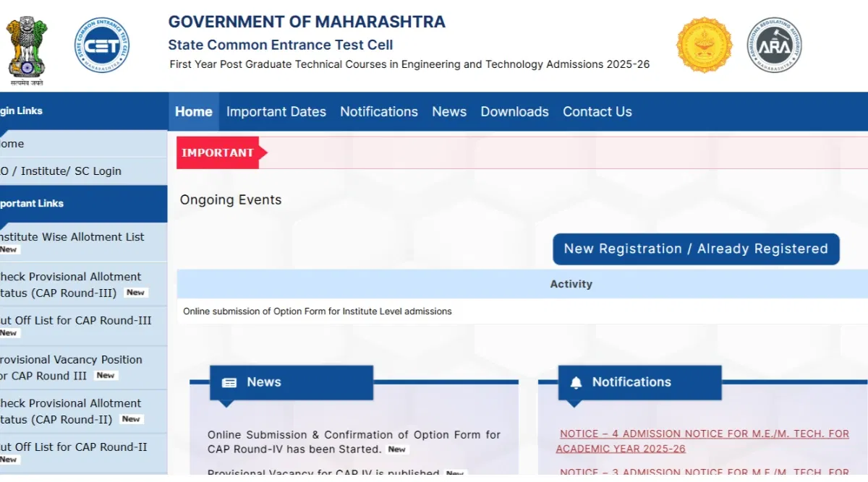The width and height of the screenshot is (868, 482).
Task: Open Provisional Vacancy Position for CAP Round III
Action: (83, 368)
